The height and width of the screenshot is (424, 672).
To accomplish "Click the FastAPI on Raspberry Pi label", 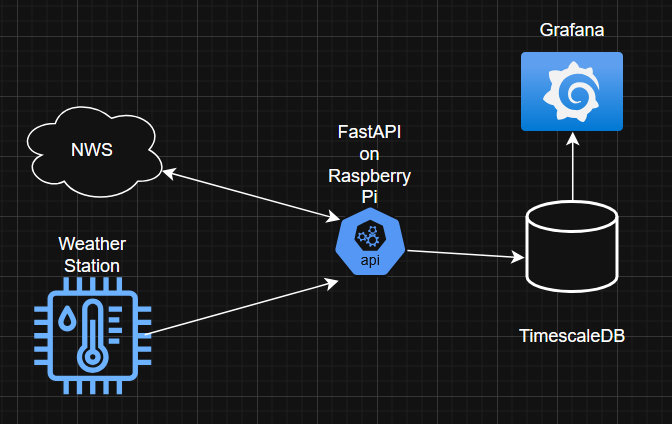I will [369, 164].
